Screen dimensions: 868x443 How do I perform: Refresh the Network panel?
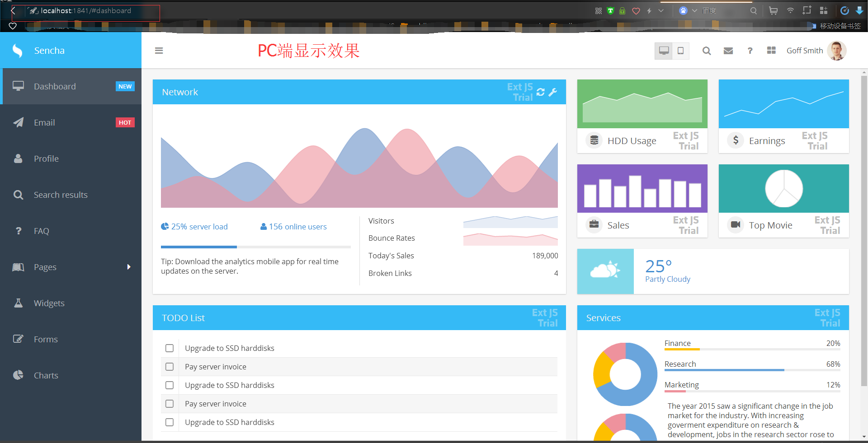coord(541,92)
